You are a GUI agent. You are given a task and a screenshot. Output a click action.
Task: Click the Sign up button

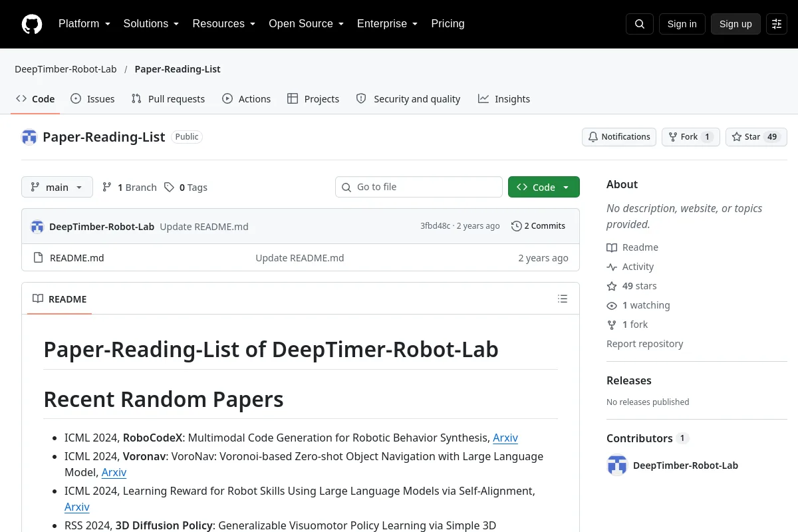click(735, 24)
